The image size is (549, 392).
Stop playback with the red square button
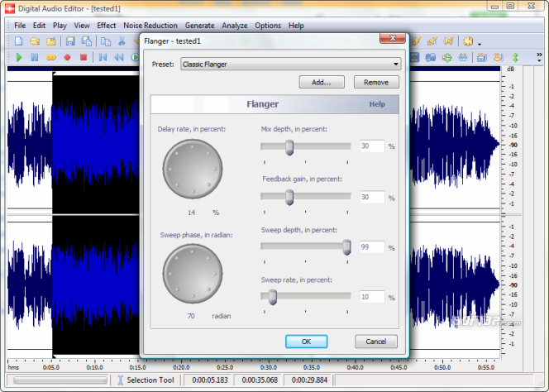point(83,57)
